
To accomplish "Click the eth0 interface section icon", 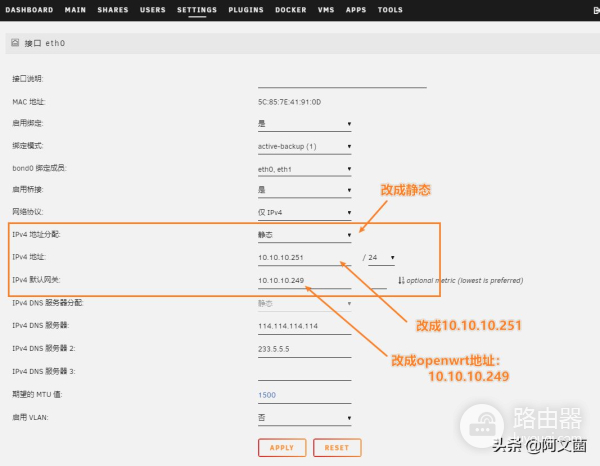I will pyautogui.click(x=15, y=42).
